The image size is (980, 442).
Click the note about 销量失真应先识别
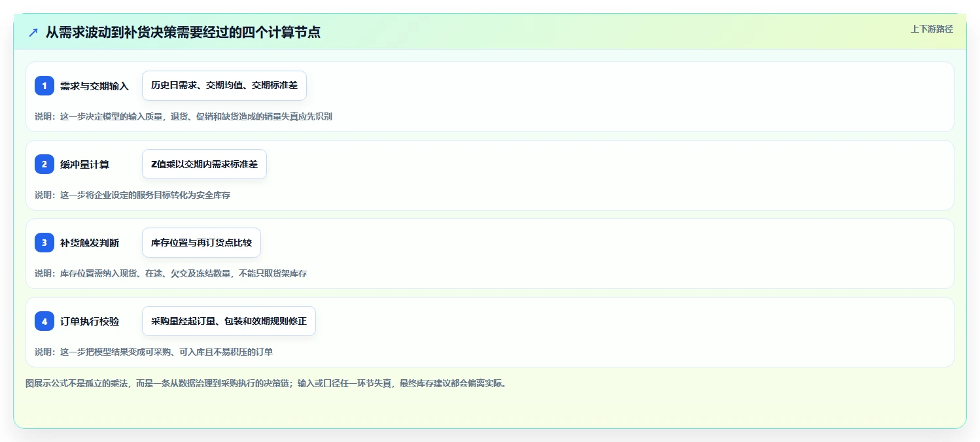pos(184,116)
